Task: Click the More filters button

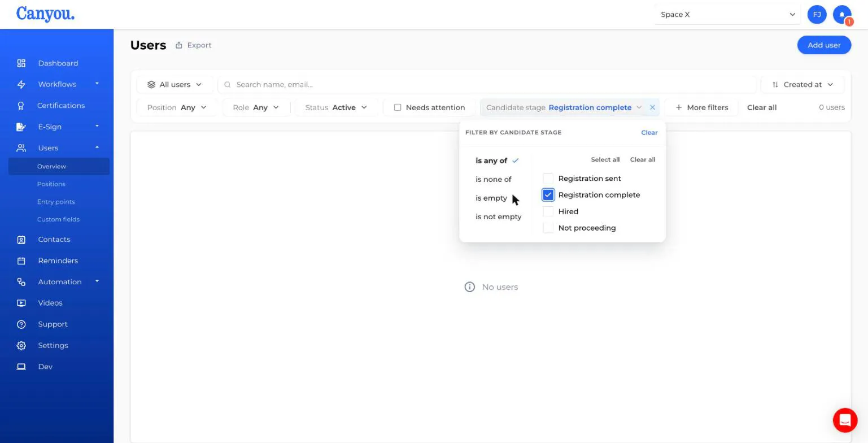Action: click(x=701, y=107)
